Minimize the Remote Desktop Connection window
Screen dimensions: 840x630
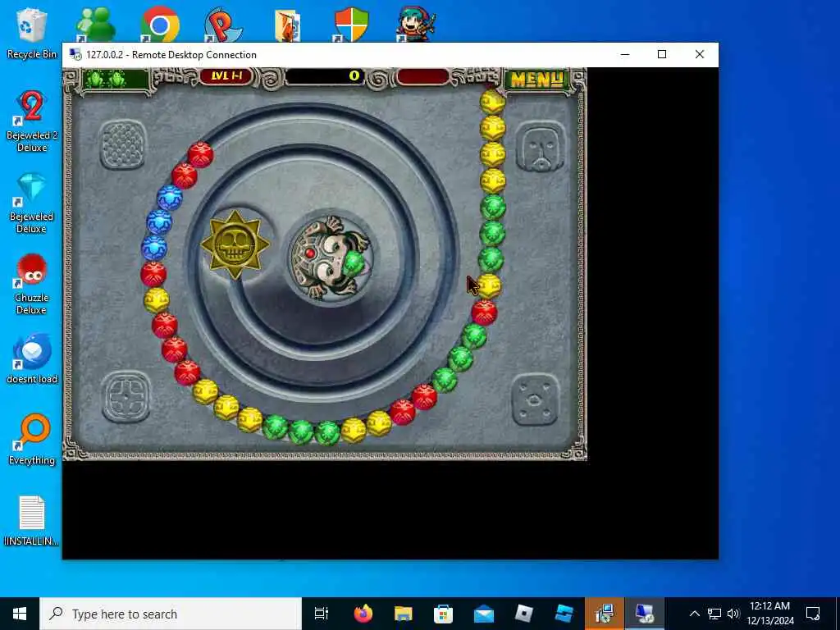pyautogui.click(x=624, y=55)
